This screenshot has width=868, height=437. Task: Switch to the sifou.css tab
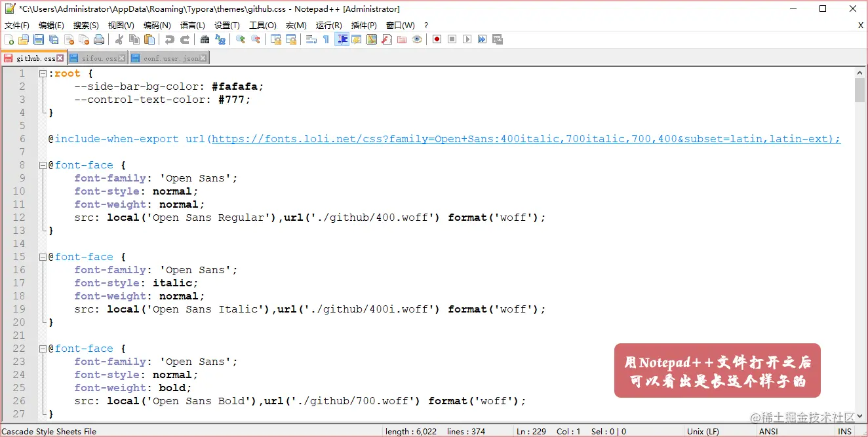tap(95, 58)
